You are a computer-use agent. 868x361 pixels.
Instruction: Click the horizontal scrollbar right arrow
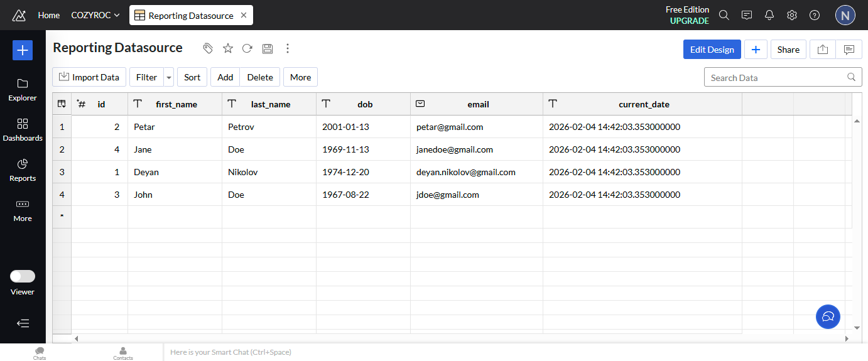pos(847,338)
